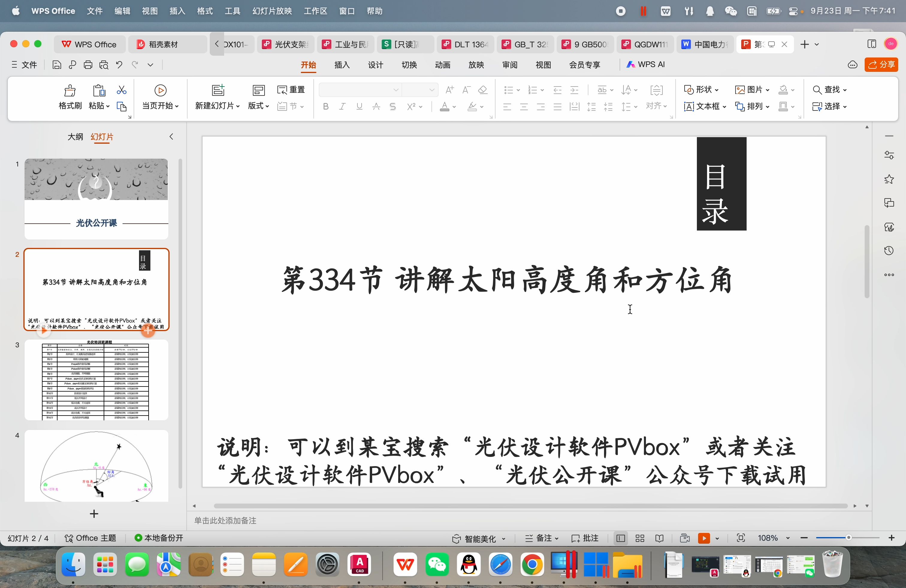Click the Save icon in quick toolbar
Screen dimensions: 906x588
pyautogui.click(x=57, y=65)
